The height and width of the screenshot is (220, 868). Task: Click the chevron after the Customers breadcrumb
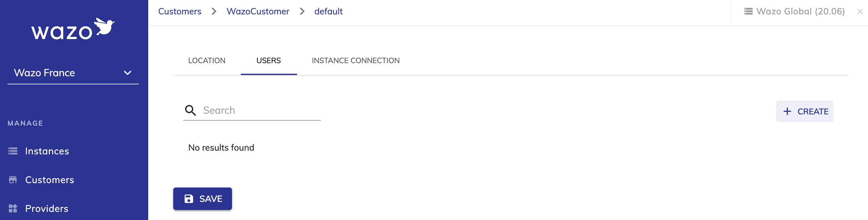click(214, 12)
